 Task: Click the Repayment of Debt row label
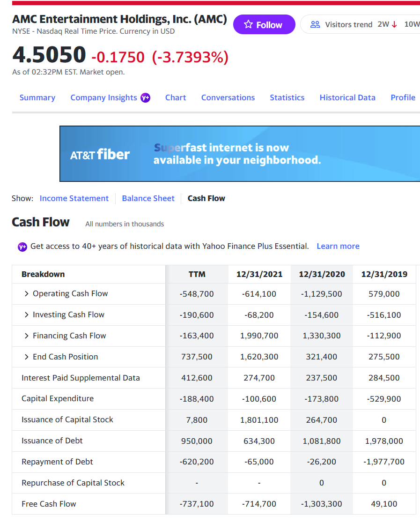click(x=57, y=462)
